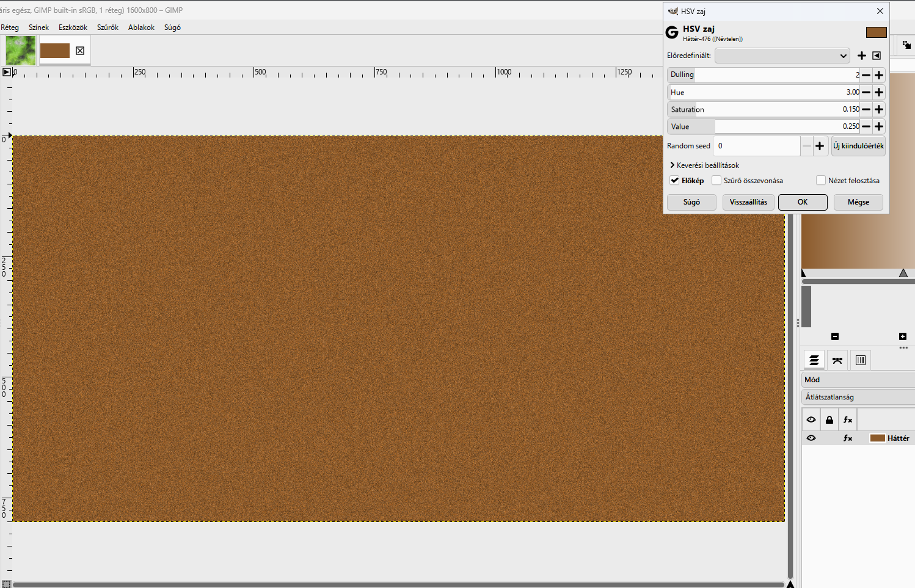The height and width of the screenshot is (588, 915).
Task: Decrease Dulling value with minus button
Action: pyautogui.click(x=866, y=75)
